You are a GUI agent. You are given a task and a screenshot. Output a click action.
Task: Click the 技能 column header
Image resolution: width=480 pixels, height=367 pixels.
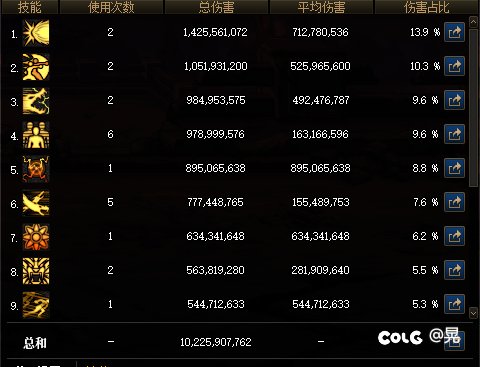point(30,7)
